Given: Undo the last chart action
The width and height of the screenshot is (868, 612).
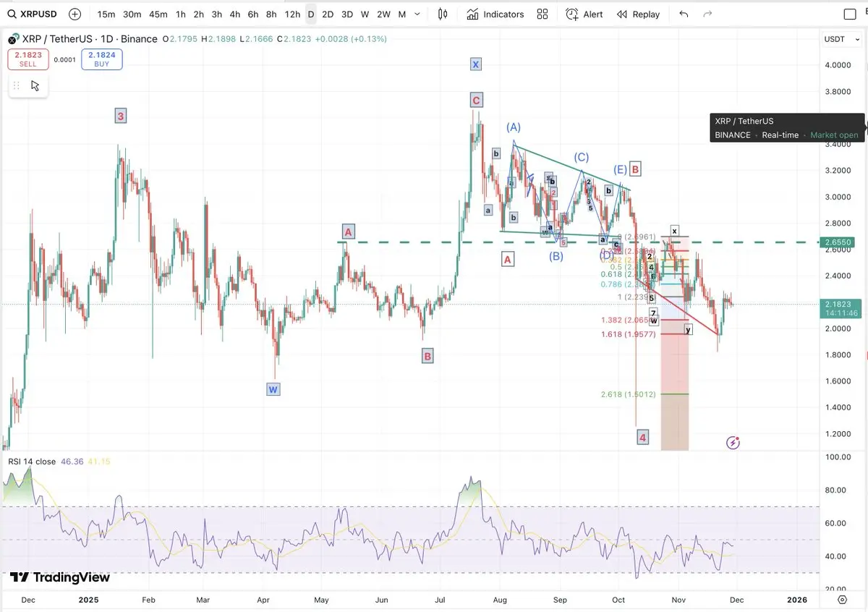Looking at the screenshot, I should (x=684, y=14).
